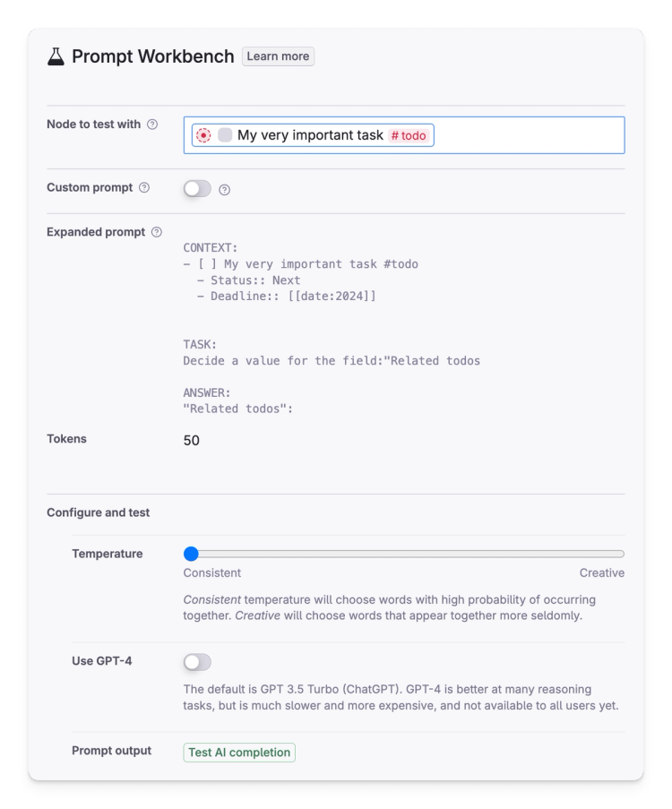This screenshot has width=672, height=809.
Task: Click the Learn more button
Action: [278, 56]
